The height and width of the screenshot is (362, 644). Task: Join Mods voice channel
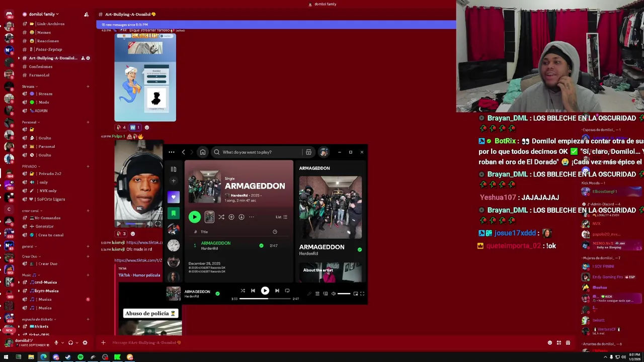tap(44, 102)
